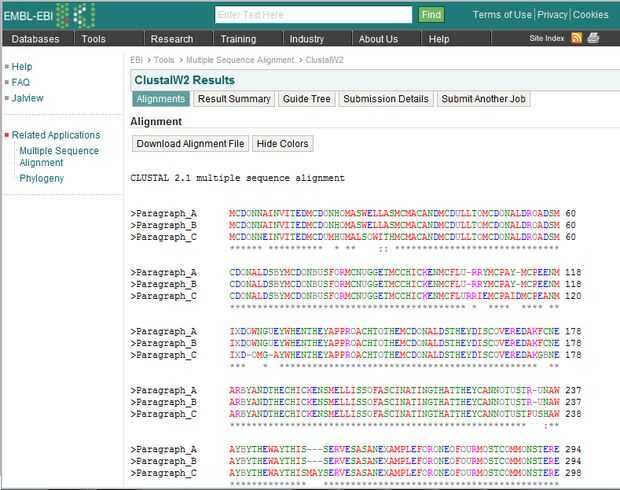Switch to the Submission Details tab
The height and width of the screenshot is (490, 620).
386,99
